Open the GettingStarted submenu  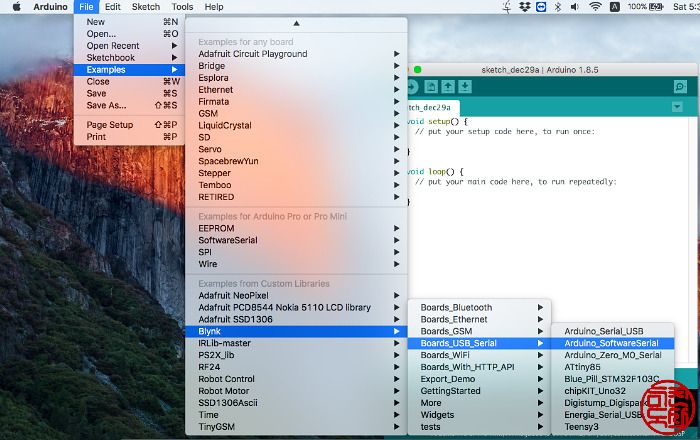[479, 391]
